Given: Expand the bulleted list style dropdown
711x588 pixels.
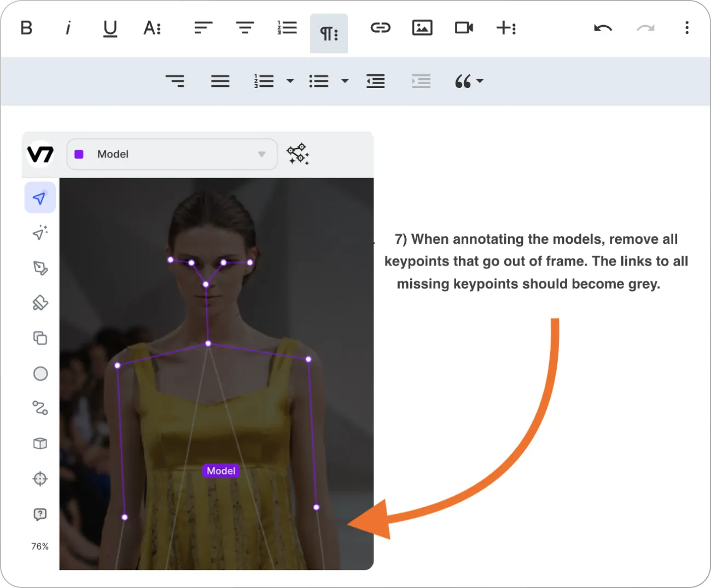Looking at the screenshot, I should [345, 81].
